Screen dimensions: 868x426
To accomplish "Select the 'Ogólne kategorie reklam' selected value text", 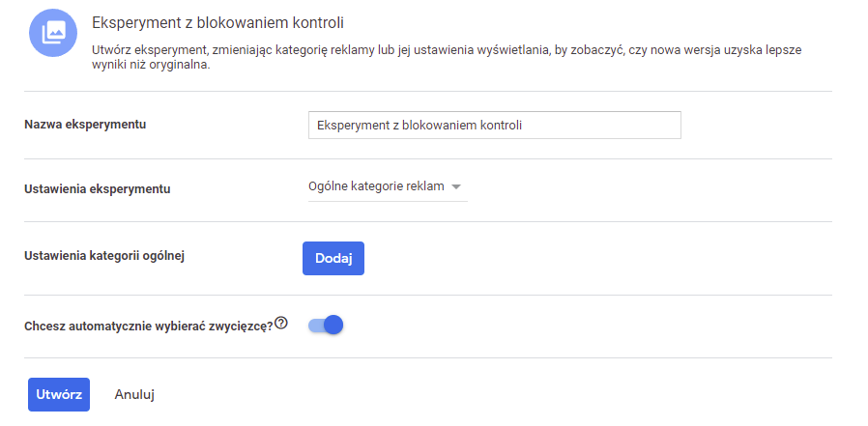I will coord(375,186).
